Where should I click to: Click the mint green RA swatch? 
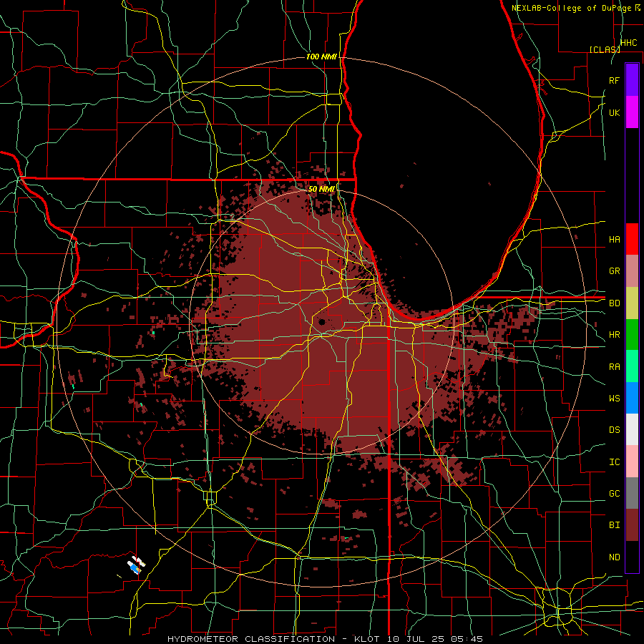[x=632, y=366]
